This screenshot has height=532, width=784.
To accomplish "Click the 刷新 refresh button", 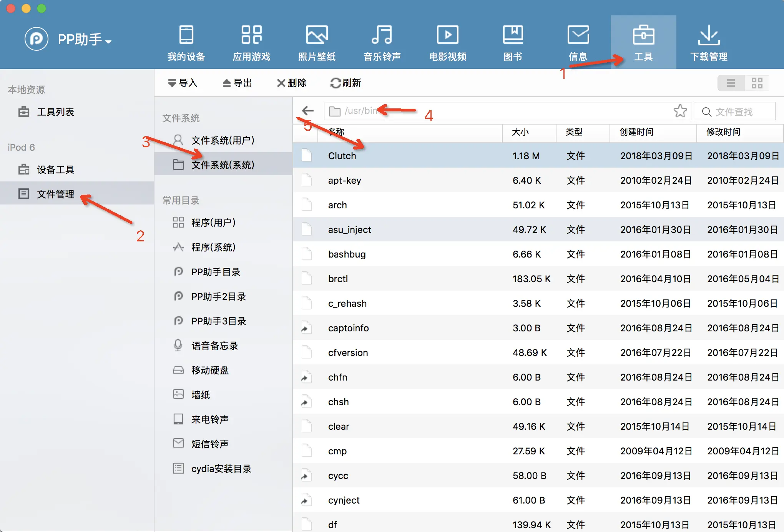I will pos(345,83).
